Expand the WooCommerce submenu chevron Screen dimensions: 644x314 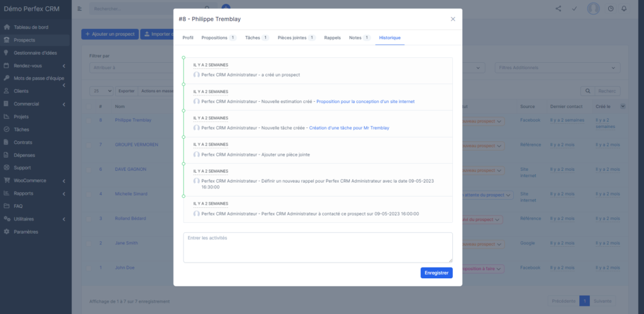click(x=64, y=181)
